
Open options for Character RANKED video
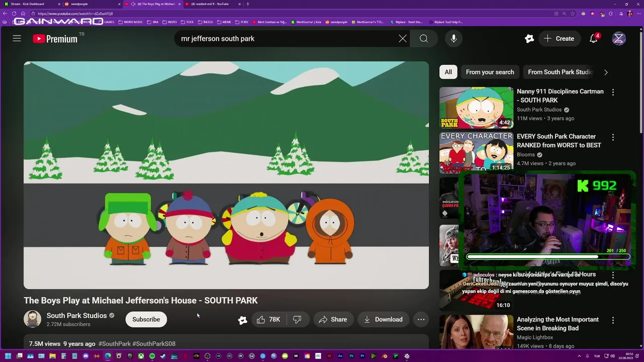coord(613,137)
